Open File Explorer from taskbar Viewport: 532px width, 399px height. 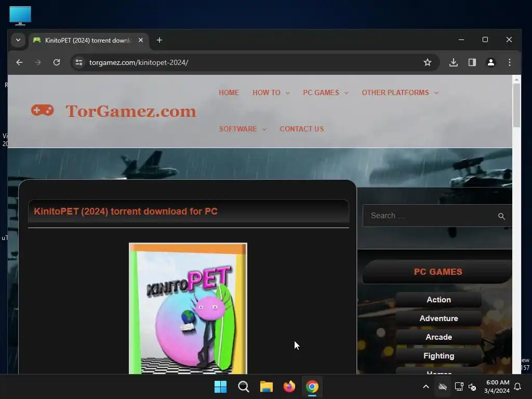pyautogui.click(x=267, y=387)
